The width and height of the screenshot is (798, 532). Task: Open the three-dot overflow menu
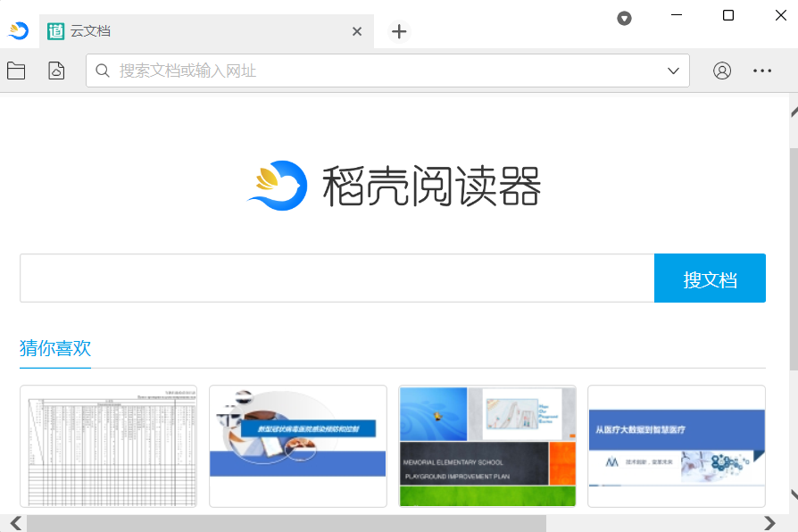click(x=761, y=71)
